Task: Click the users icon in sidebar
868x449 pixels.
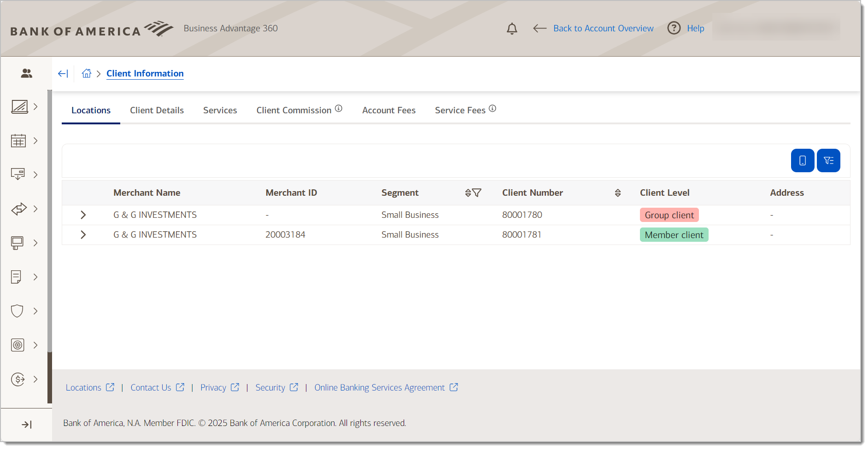Action: coord(26,74)
